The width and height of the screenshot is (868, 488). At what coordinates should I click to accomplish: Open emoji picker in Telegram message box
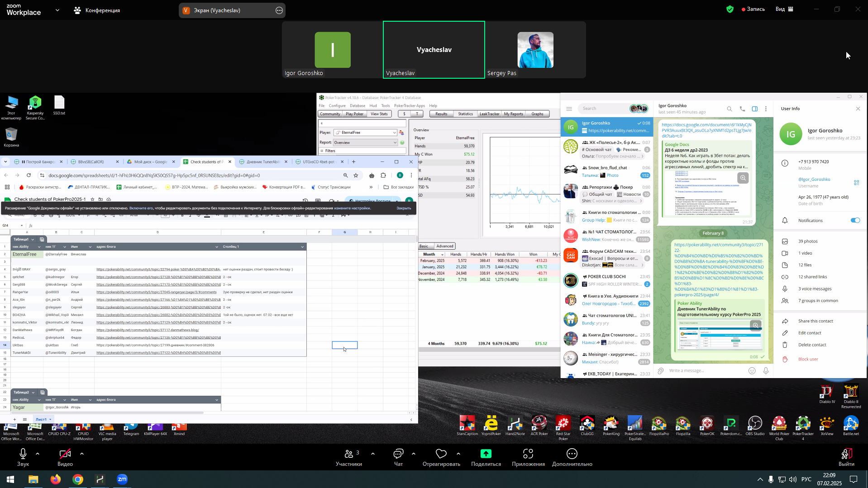(752, 370)
